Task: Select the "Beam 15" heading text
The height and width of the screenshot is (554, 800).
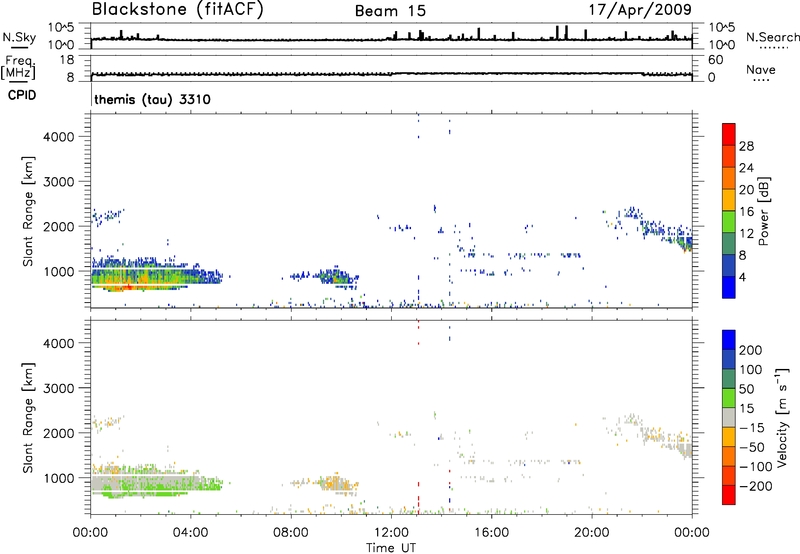Action: [390, 11]
